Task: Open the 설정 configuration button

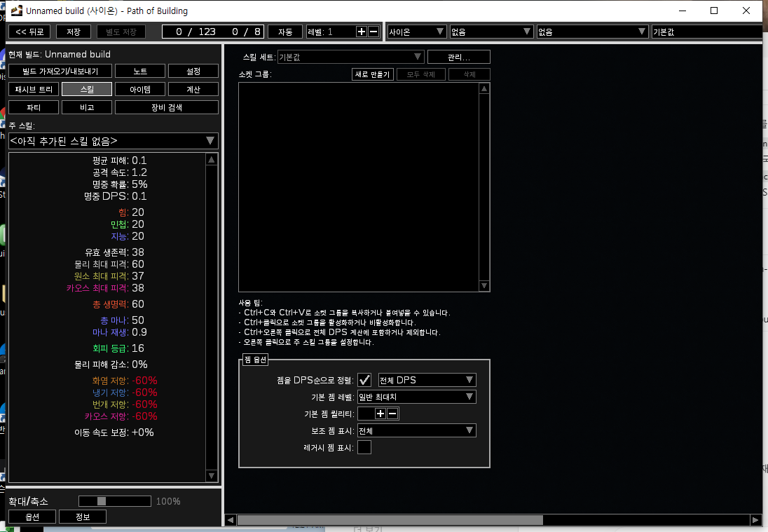Action: click(193, 71)
